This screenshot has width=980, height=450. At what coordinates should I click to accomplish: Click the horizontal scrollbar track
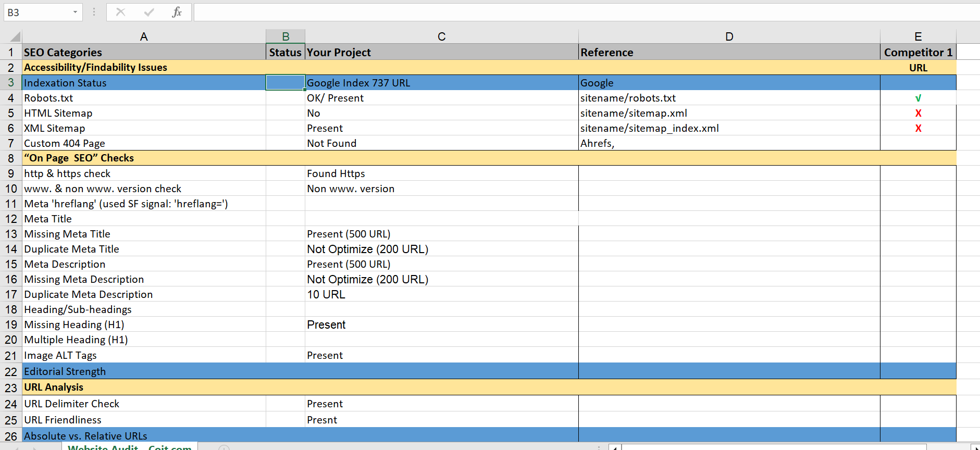pos(781,447)
